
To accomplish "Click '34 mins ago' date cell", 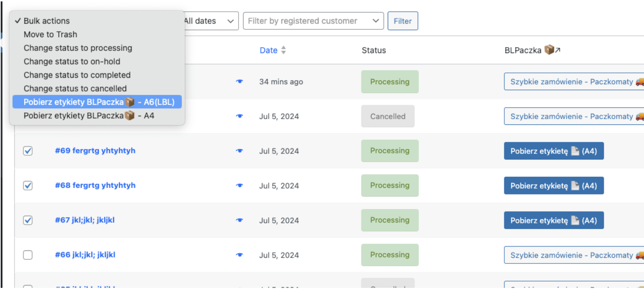I will 281,82.
